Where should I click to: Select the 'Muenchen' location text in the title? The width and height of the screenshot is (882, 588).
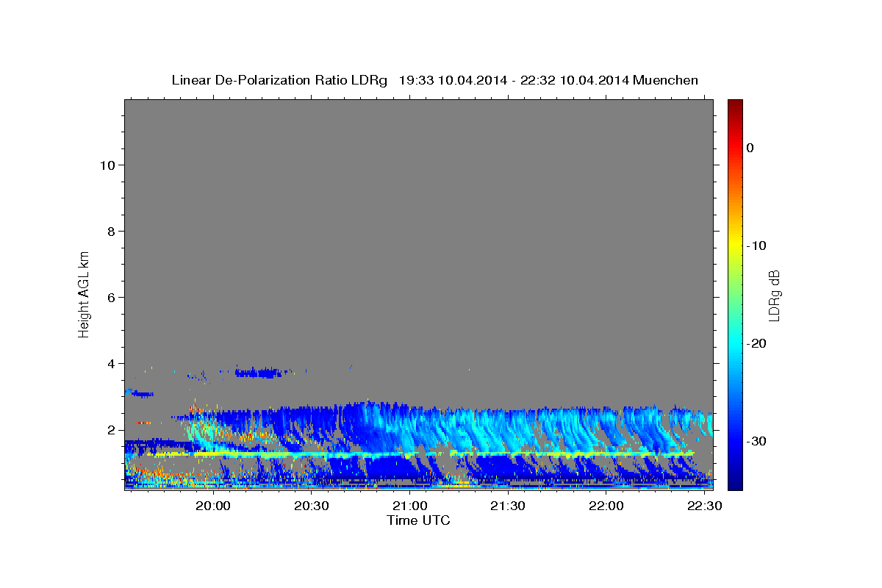click(x=665, y=80)
